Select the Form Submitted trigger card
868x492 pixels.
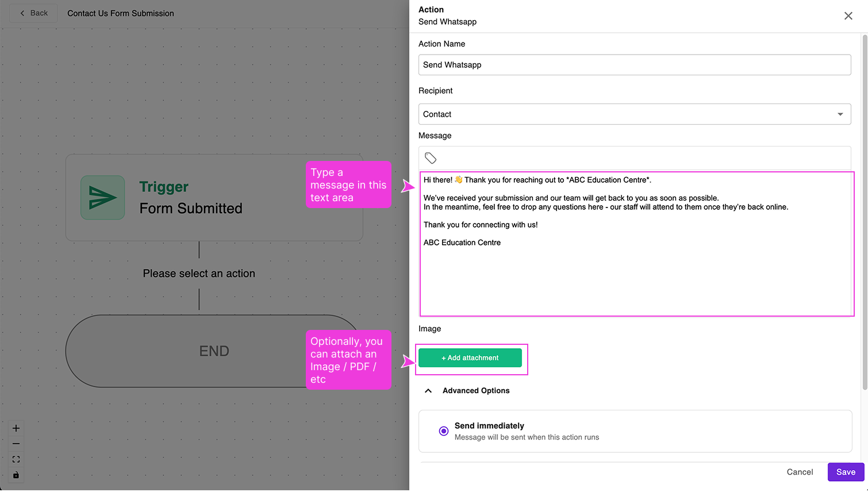214,197
